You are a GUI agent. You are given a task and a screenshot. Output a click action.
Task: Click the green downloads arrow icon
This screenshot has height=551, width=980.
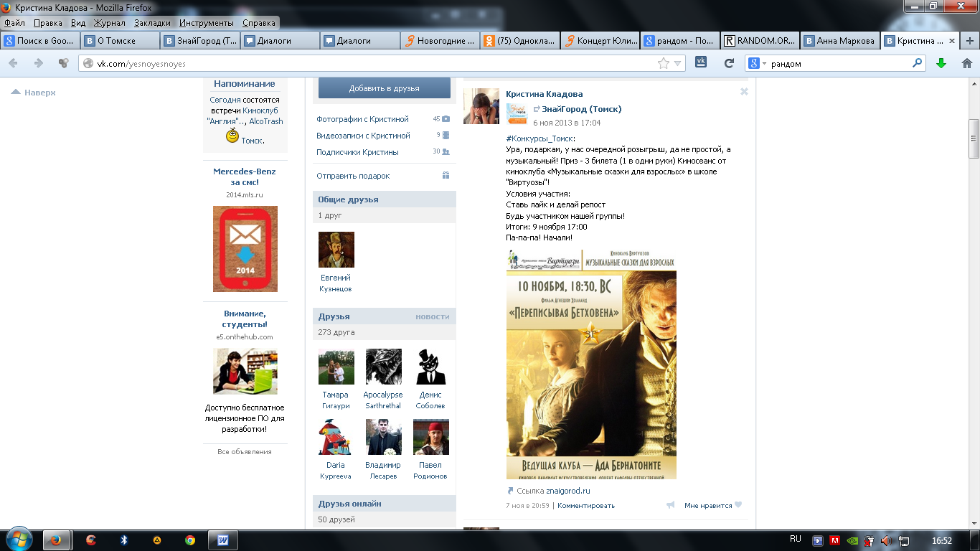click(x=941, y=63)
